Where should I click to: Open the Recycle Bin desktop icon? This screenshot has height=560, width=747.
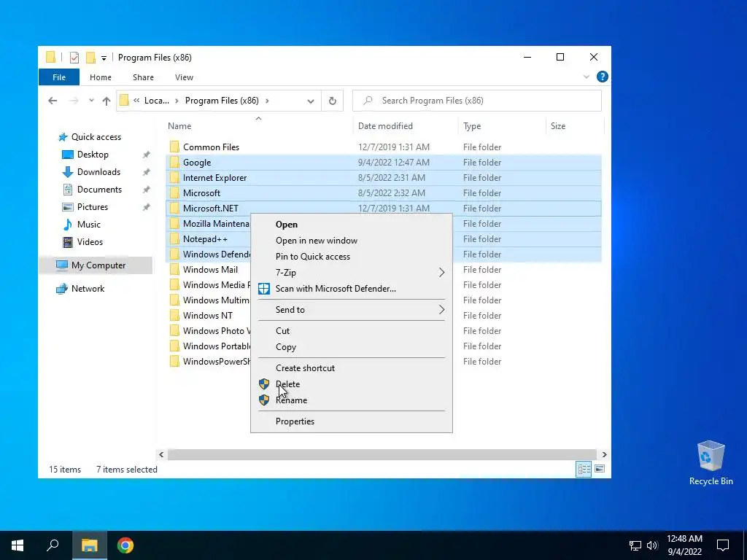711,462
